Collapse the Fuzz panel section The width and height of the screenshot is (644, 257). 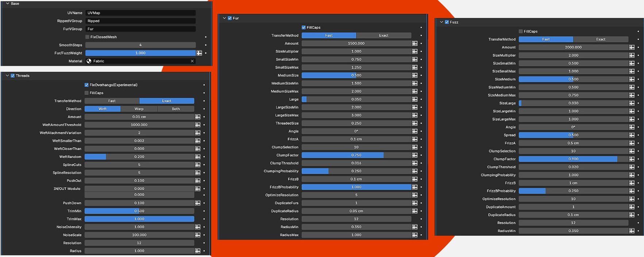click(x=441, y=22)
